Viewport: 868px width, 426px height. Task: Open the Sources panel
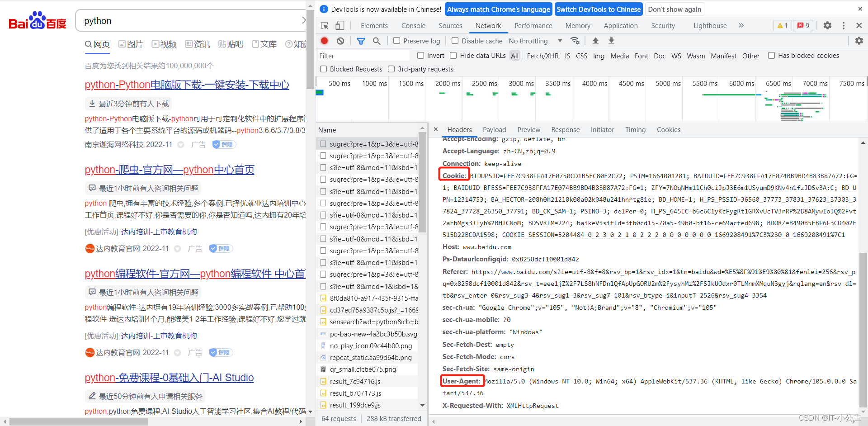click(x=450, y=26)
